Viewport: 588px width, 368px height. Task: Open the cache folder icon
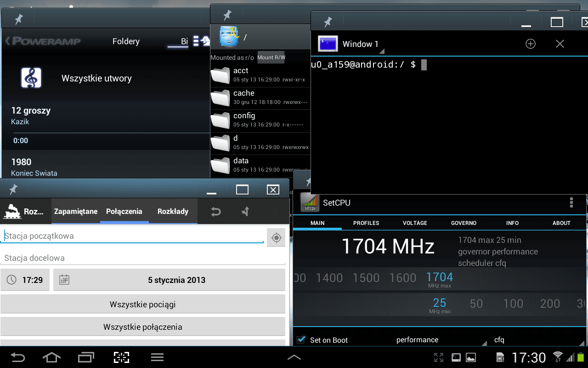(x=220, y=98)
